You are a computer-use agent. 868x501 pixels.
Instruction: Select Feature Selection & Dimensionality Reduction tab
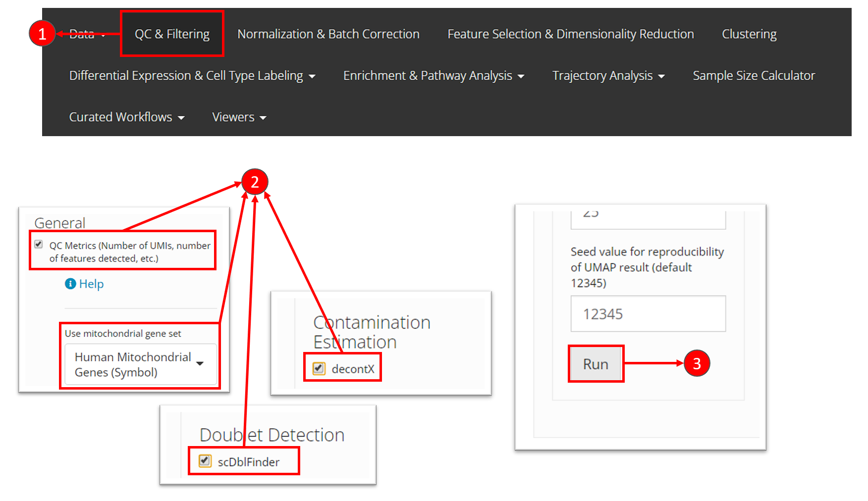tap(570, 34)
